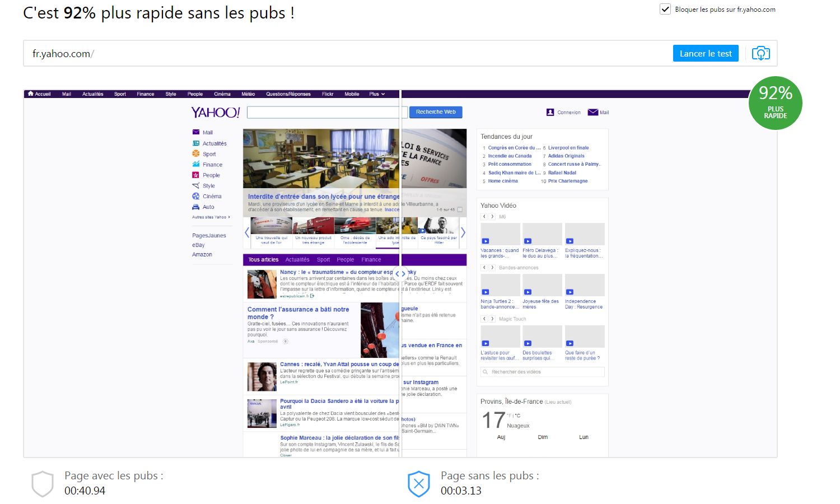The image size is (840, 504).
Task: Click Ce pays fasciné par Hitler thumbnail
Action: (438, 226)
